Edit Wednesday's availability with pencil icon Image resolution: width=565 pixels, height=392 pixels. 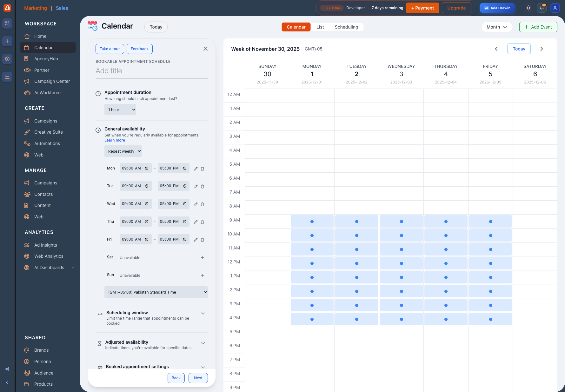196,204
